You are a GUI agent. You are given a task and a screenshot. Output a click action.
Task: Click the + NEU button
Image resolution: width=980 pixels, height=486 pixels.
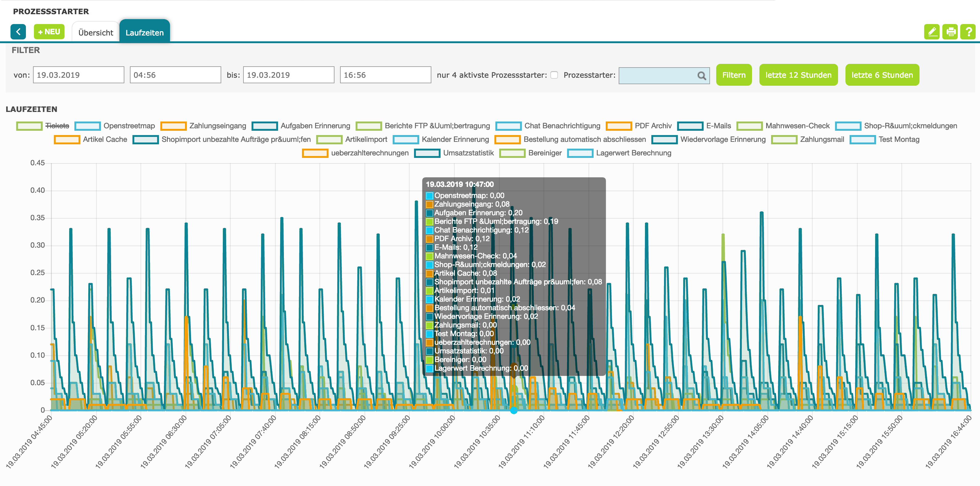[49, 32]
